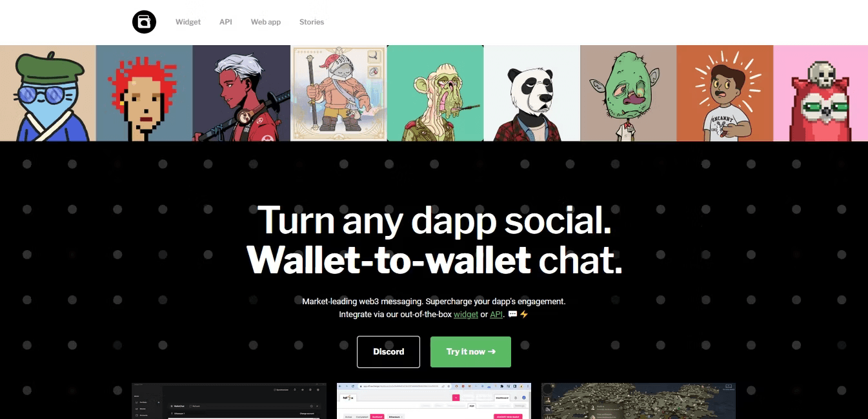
Task: Follow the underlined widget link
Action: (466, 315)
